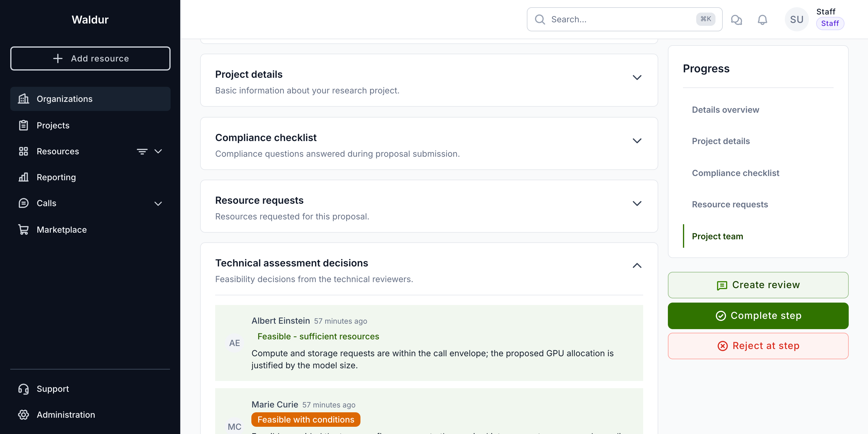Select Project team in Progress panel
The height and width of the screenshot is (434, 868).
(717, 236)
